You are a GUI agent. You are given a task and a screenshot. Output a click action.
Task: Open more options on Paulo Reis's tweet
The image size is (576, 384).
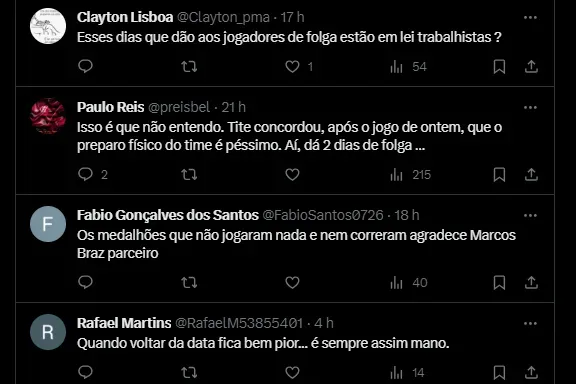(x=530, y=107)
